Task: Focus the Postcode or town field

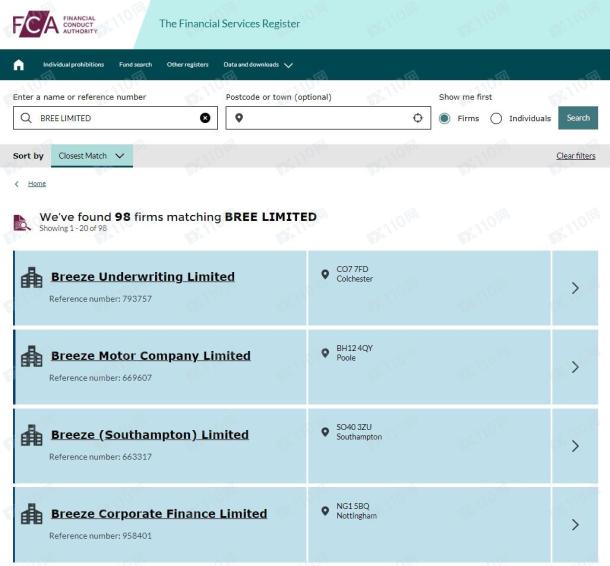Action: click(328, 118)
